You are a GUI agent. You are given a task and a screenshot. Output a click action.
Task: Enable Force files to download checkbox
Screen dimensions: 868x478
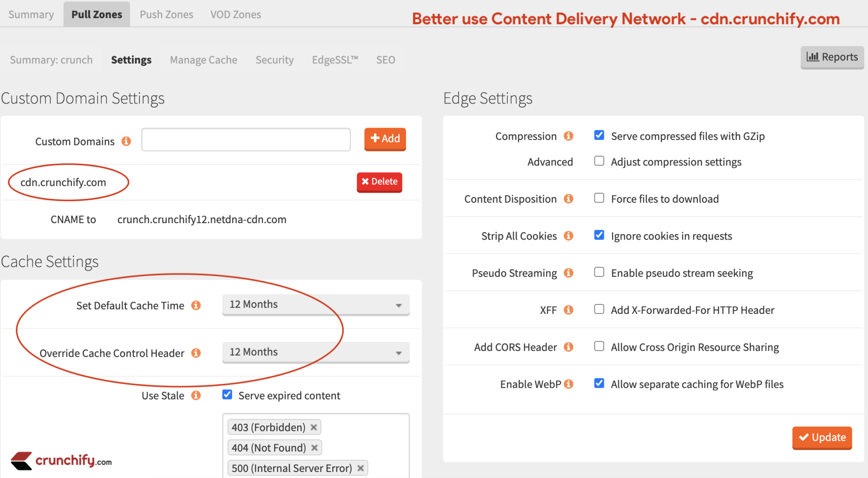point(599,198)
